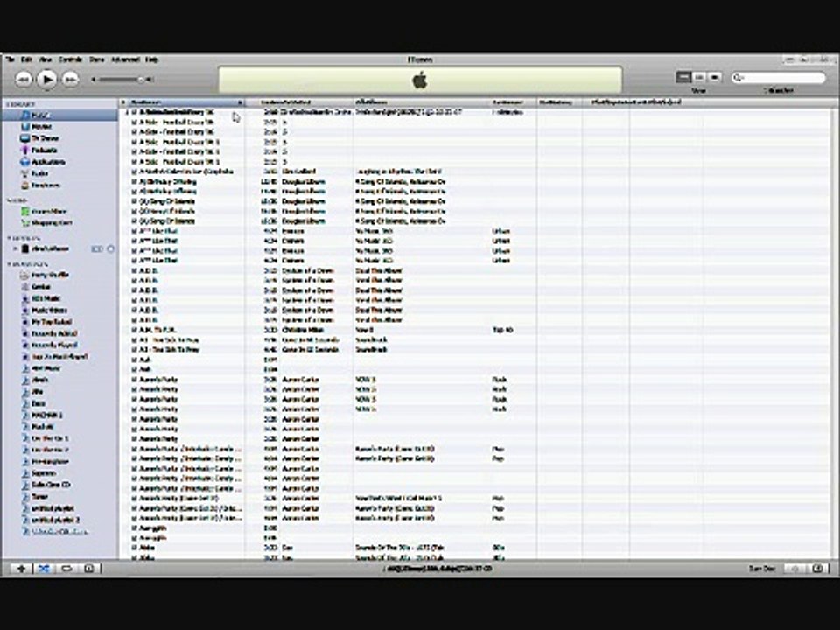Switch to list view

click(683, 78)
